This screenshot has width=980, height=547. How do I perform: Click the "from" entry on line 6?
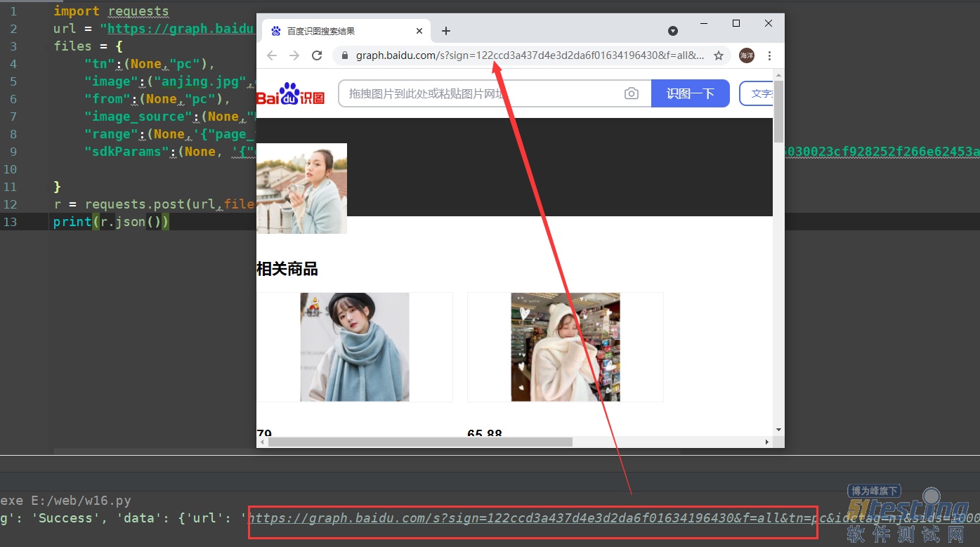pos(157,99)
